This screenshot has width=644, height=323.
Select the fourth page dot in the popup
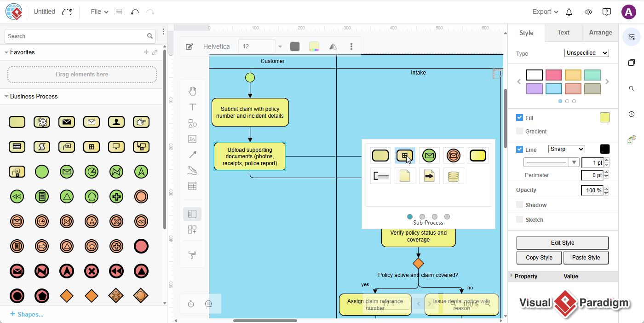click(447, 217)
